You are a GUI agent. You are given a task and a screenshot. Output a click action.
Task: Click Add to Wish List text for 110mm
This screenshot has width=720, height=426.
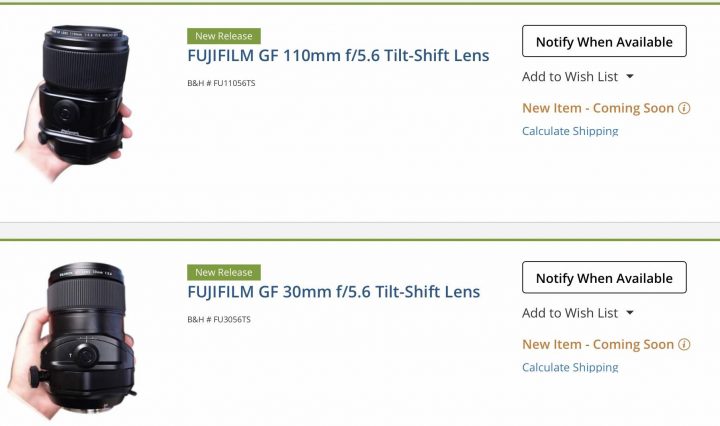(x=570, y=77)
